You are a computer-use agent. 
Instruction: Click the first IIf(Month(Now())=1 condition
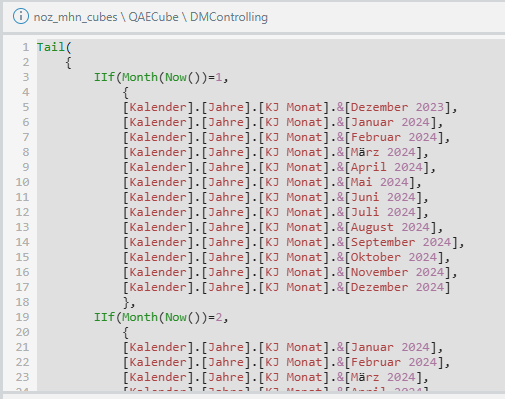[x=161, y=77]
